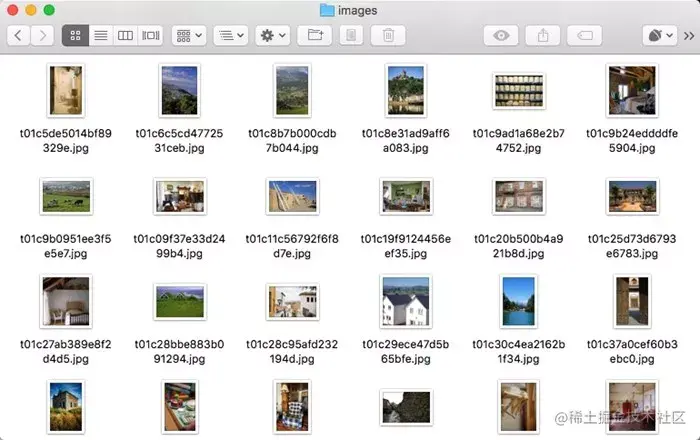Select thumbnail of t01c09f37e33d2499b4.jpg

point(179,196)
